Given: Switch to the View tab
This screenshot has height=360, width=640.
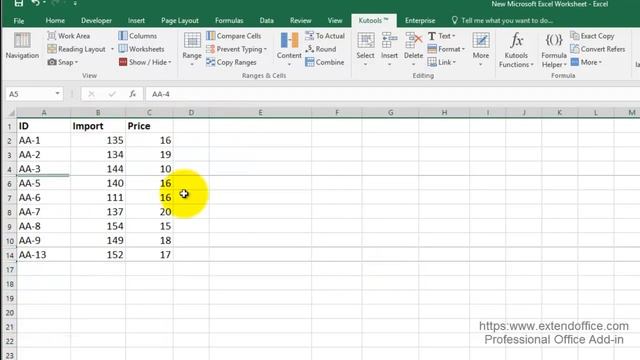Looking at the screenshot, I should [335, 20].
